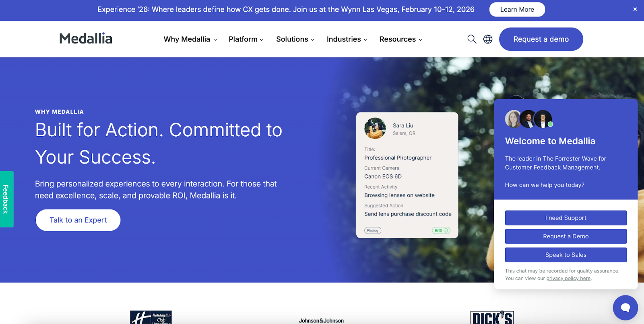644x324 pixels.
Task: Click Professional Photographer text on card
Action: tap(398, 158)
